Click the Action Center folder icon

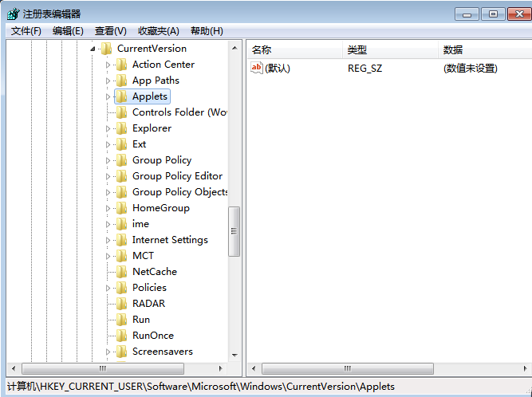click(x=121, y=65)
